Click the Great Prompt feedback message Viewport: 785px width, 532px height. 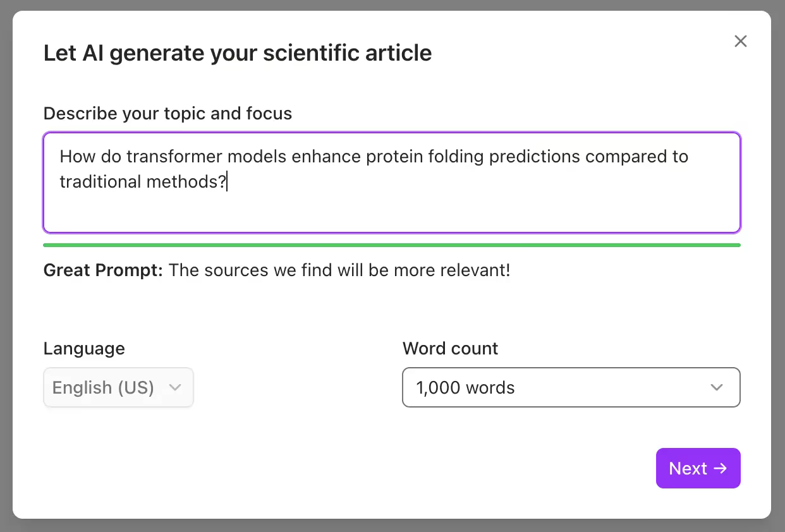tap(276, 270)
